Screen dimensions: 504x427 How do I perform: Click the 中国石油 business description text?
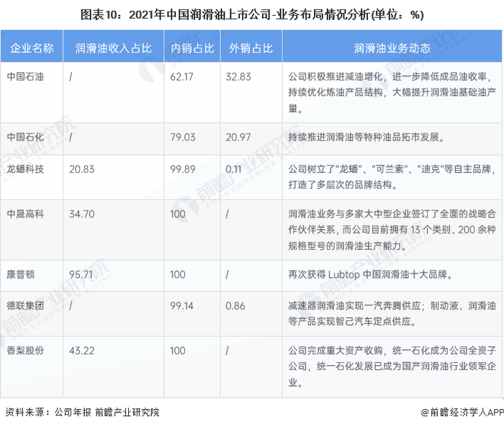[392, 93]
